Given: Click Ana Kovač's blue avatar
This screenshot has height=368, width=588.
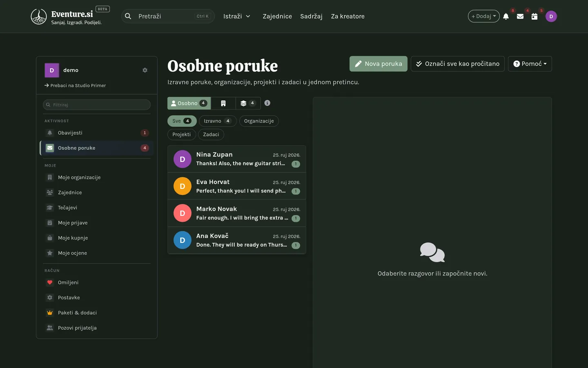Looking at the screenshot, I should (183, 240).
